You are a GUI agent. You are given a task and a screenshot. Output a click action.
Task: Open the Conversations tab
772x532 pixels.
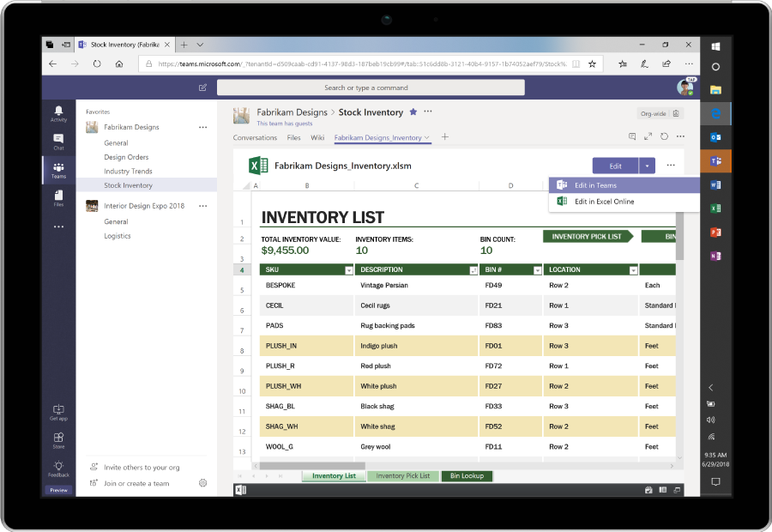[255, 137]
